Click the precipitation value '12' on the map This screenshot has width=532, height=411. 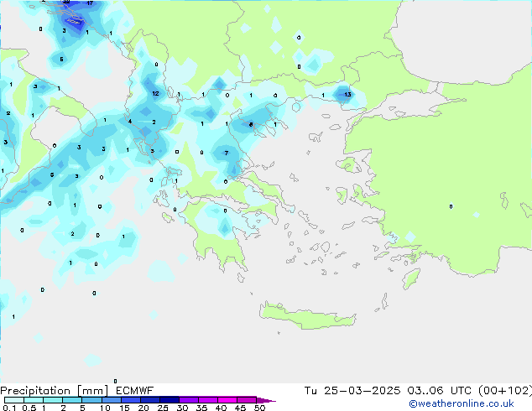[155, 93]
